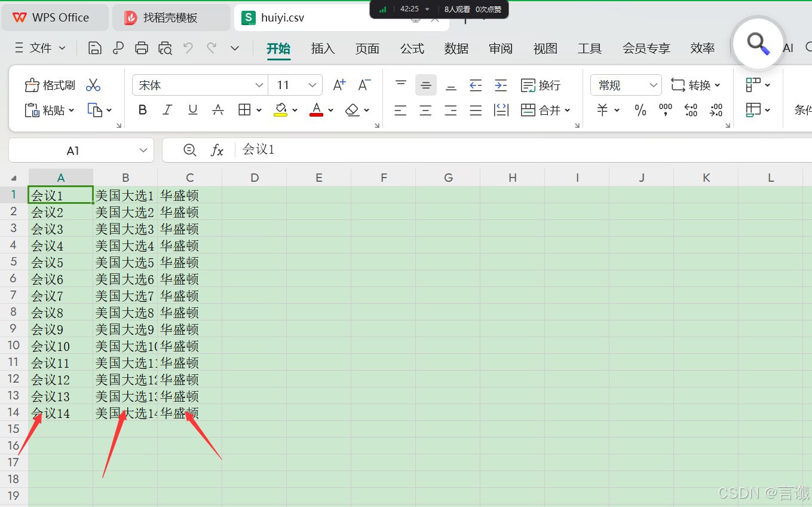Image resolution: width=812 pixels, height=507 pixels.
Task: Click the Print icon
Action: [x=142, y=48]
